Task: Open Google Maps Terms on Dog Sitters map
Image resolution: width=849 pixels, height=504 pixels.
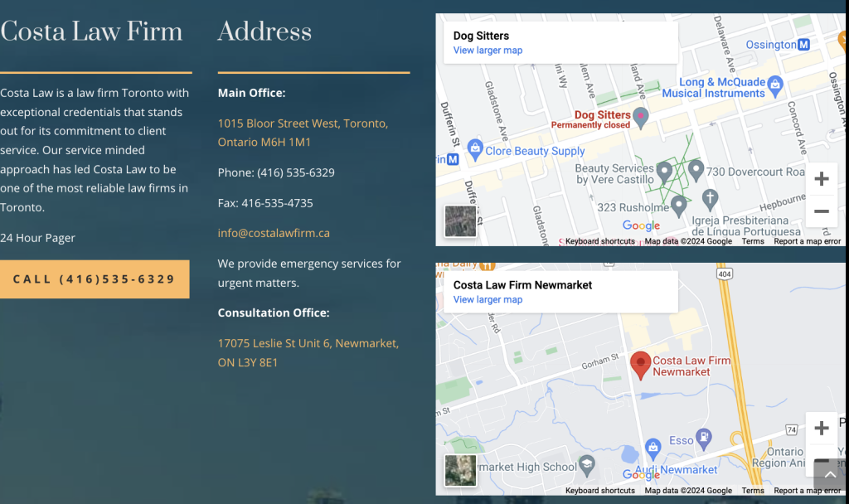Action: (x=753, y=240)
